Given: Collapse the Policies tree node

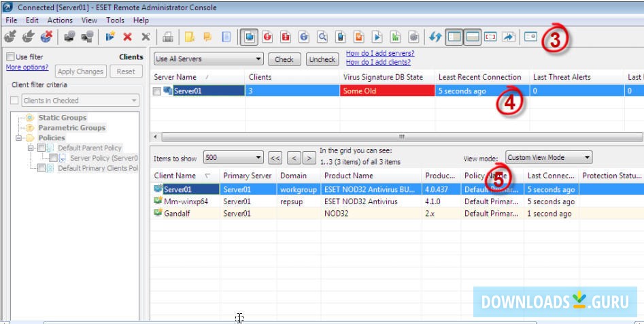Looking at the screenshot, I should [18, 137].
